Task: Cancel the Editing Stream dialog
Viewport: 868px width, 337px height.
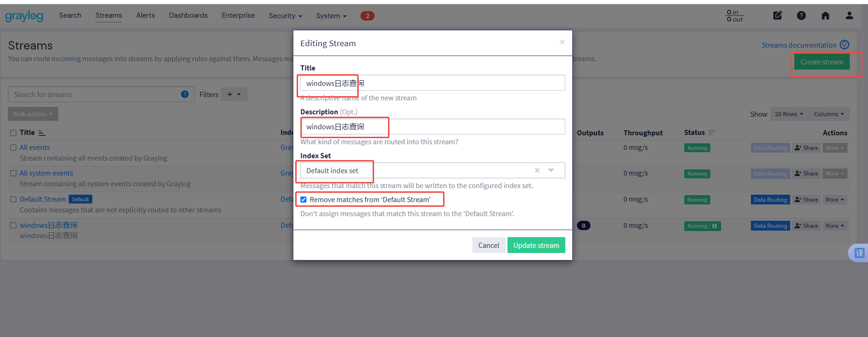Action: coord(488,245)
